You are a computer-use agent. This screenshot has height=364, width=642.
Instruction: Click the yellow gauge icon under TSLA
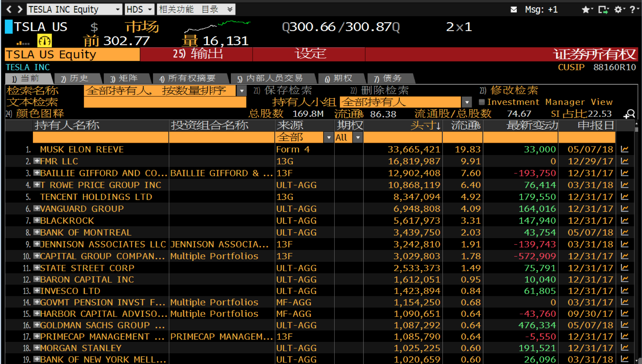(x=44, y=41)
